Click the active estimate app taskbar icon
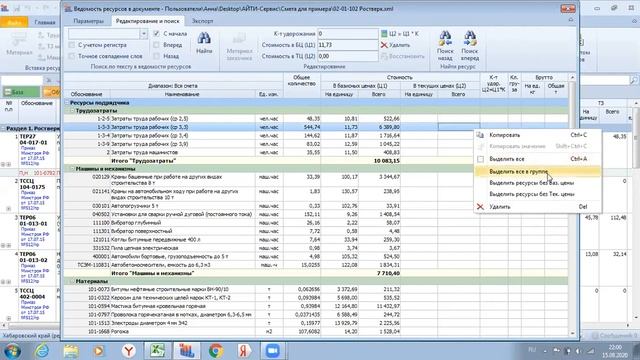The image size is (640, 360). (x=187, y=351)
